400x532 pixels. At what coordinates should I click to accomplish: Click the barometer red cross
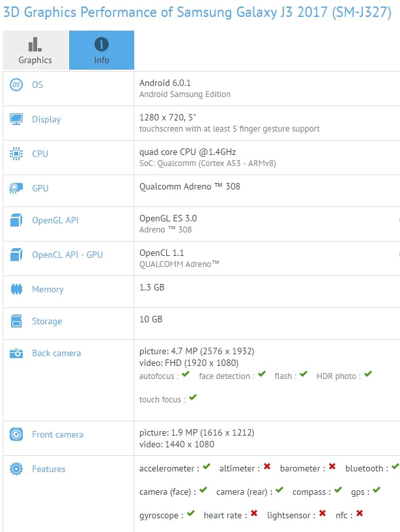click(x=332, y=466)
